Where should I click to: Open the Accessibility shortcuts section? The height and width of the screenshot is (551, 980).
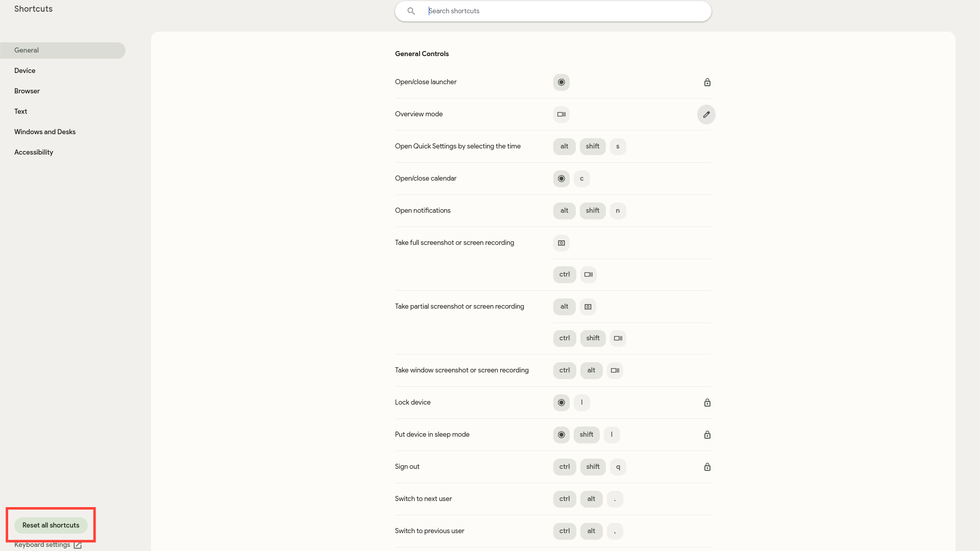(34, 152)
